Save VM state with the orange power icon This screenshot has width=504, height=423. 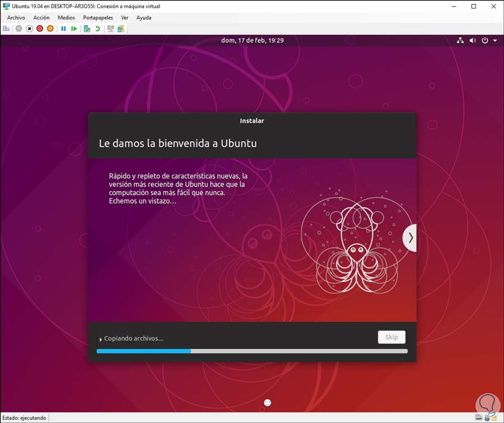coord(50,29)
